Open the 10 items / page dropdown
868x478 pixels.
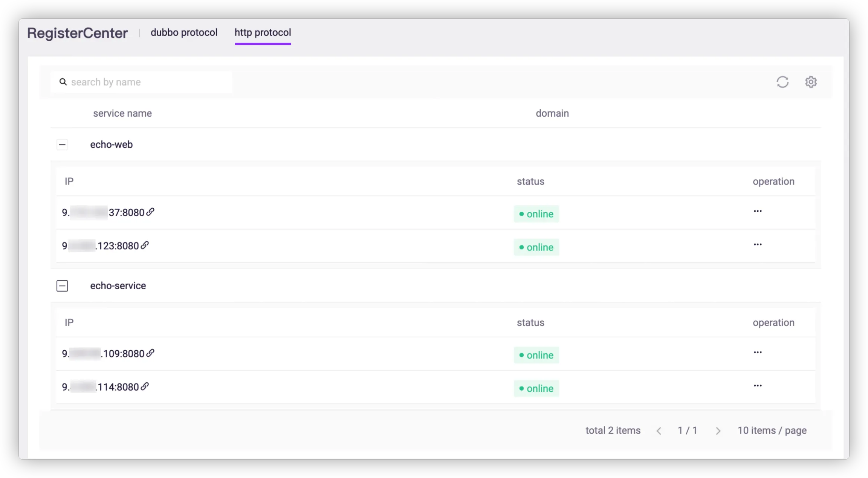pyautogui.click(x=772, y=430)
